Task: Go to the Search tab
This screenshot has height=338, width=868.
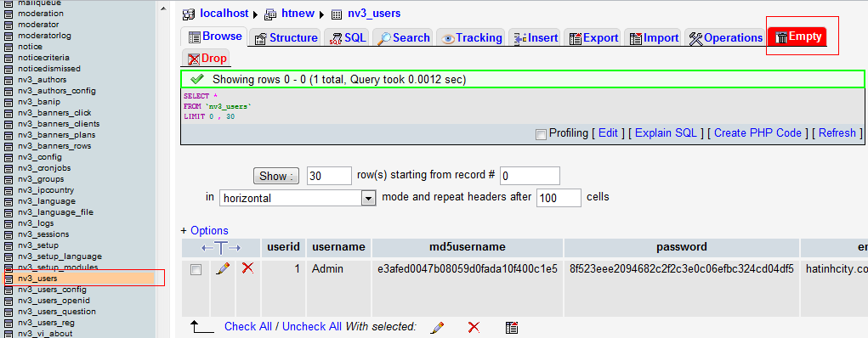Action: pos(403,37)
